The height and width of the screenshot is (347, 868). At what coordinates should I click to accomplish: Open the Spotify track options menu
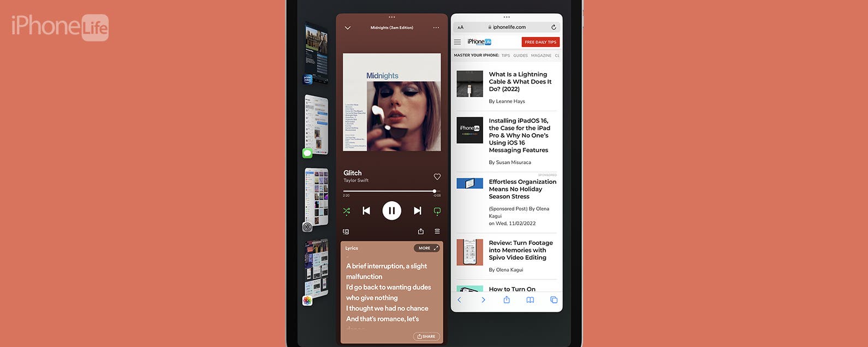[x=436, y=28]
